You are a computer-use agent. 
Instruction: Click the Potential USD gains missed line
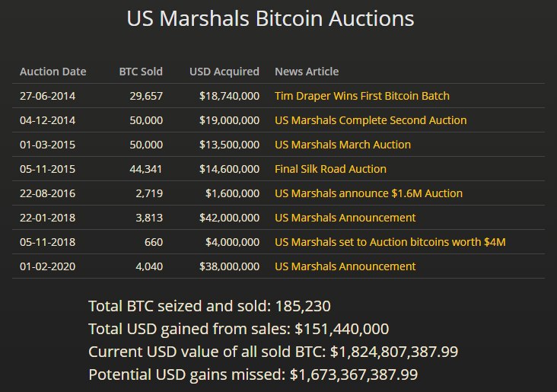(x=253, y=375)
